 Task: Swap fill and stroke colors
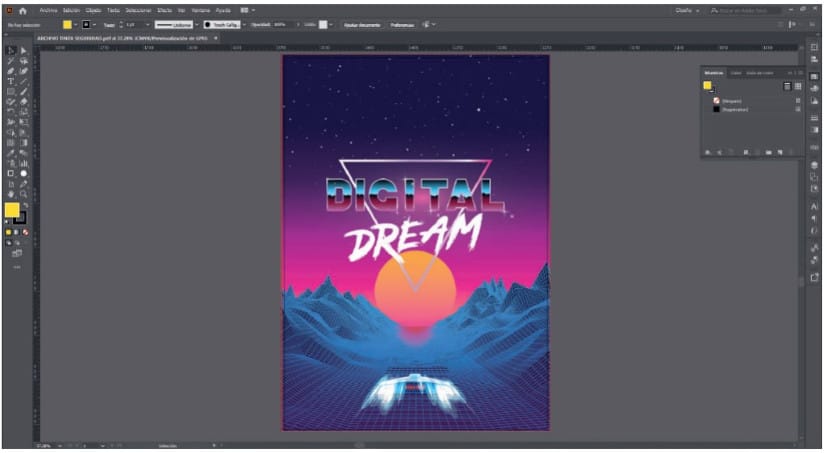click(25, 205)
